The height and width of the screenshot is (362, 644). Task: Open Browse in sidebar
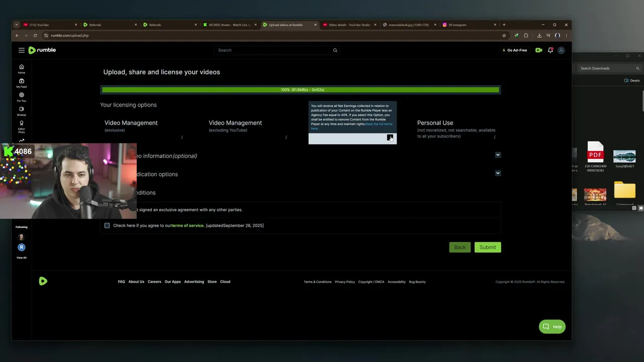[21, 111]
